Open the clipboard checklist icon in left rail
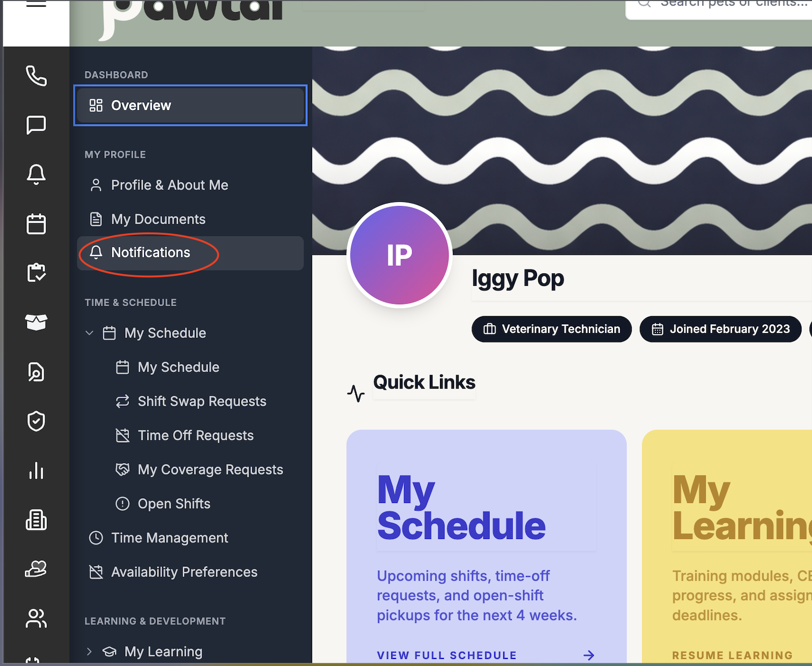The height and width of the screenshot is (666, 812). 36,273
